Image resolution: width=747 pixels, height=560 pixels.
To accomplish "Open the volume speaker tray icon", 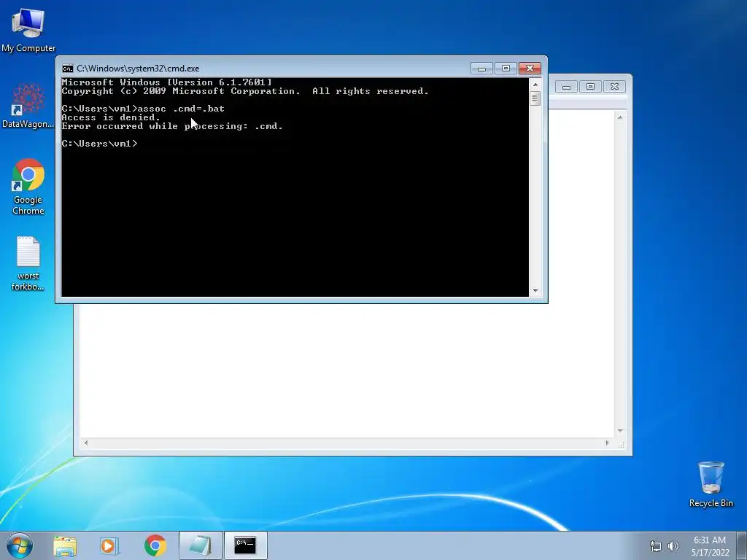I will tap(673, 546).
